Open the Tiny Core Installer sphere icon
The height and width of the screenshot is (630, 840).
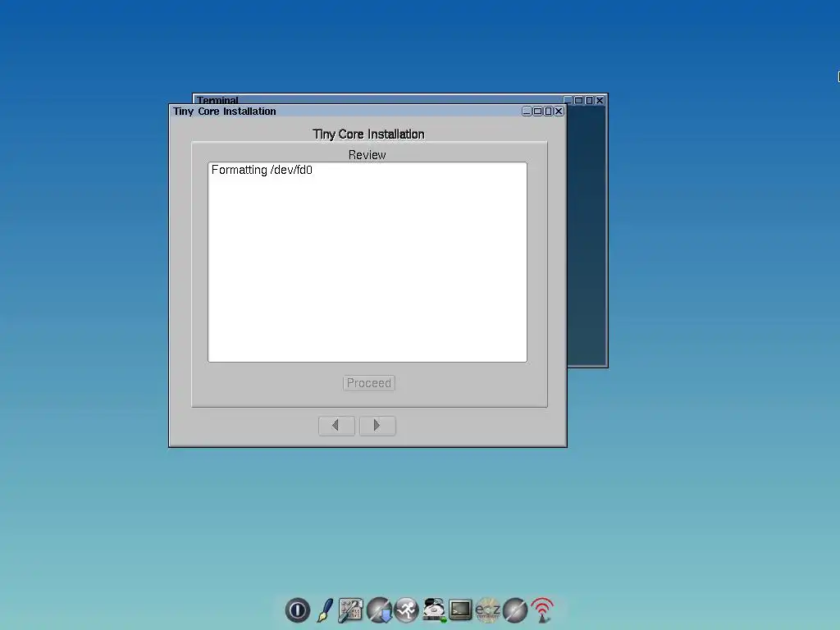click(x=515, y=610)
